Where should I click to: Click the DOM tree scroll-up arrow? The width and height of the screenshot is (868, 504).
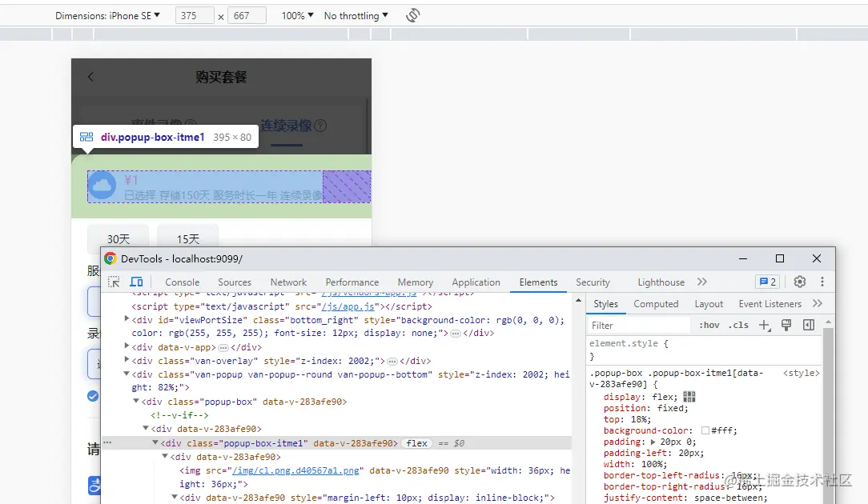(x=578, y=301)
